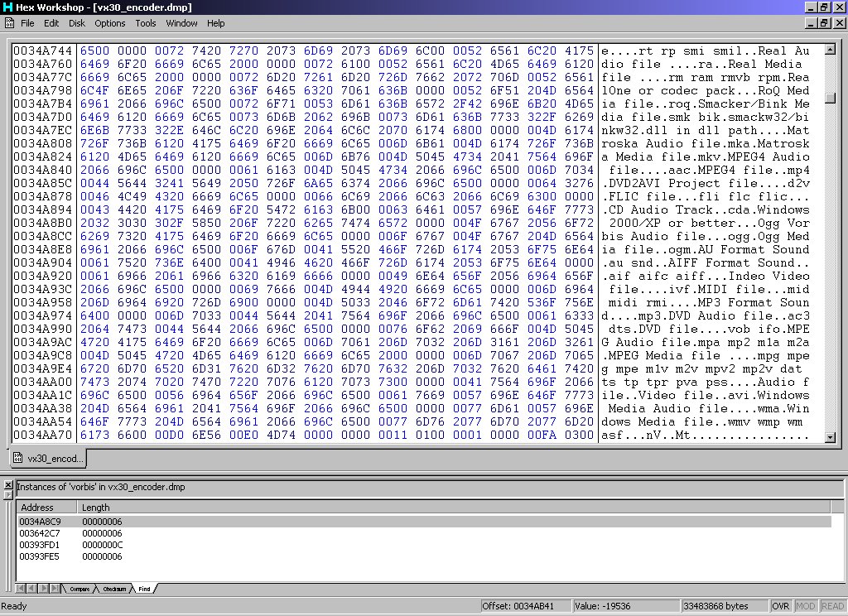Open the Window menu
This screenshot has height=616, width=848.
(181, 23)
